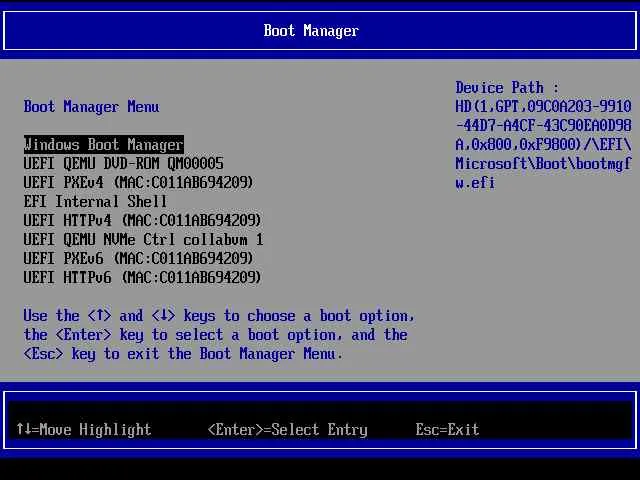Select the Windows Boot Manager entry
Image resolution: width=640 pixels, height=480 pixels.
[x=104, y=144]
